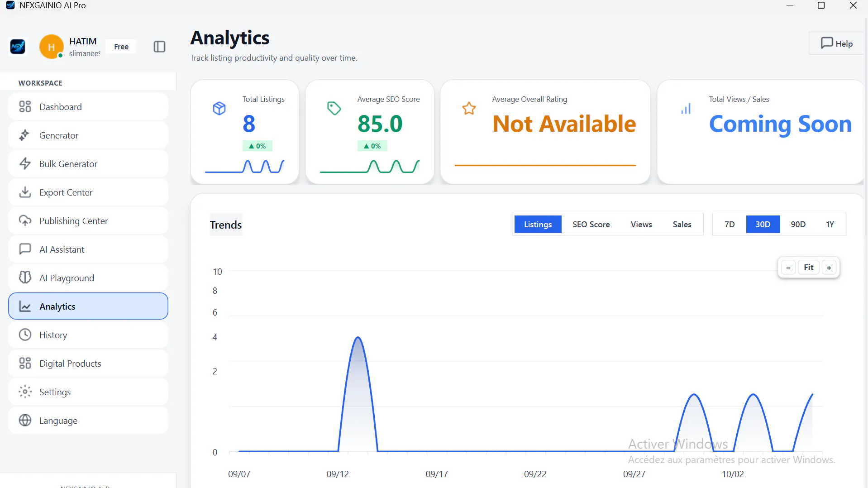
Task: Select the 90D time range
Action: pyautogui.click(x=798, y=225)
